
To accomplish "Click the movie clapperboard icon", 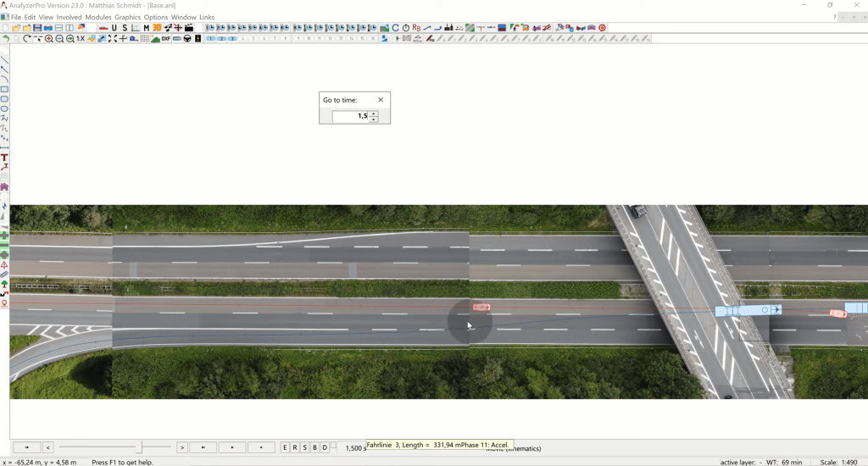I will pos(189,28).
